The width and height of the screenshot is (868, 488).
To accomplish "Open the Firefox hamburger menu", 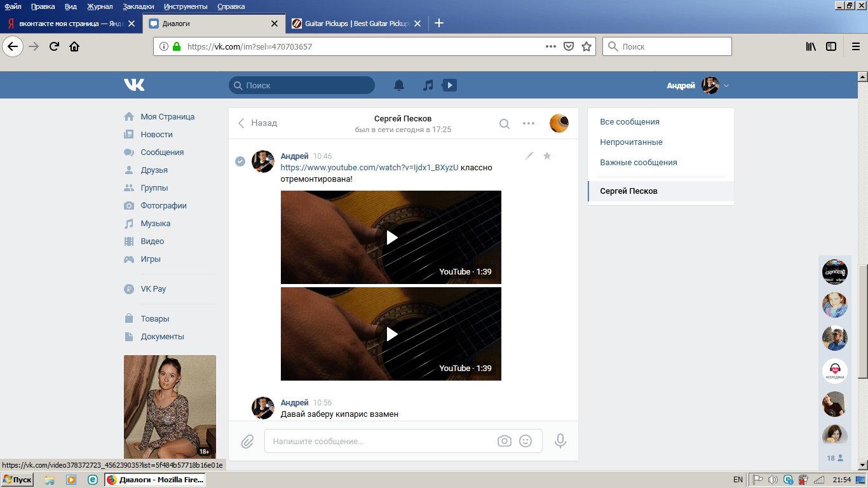I will (x=855, y=46).
